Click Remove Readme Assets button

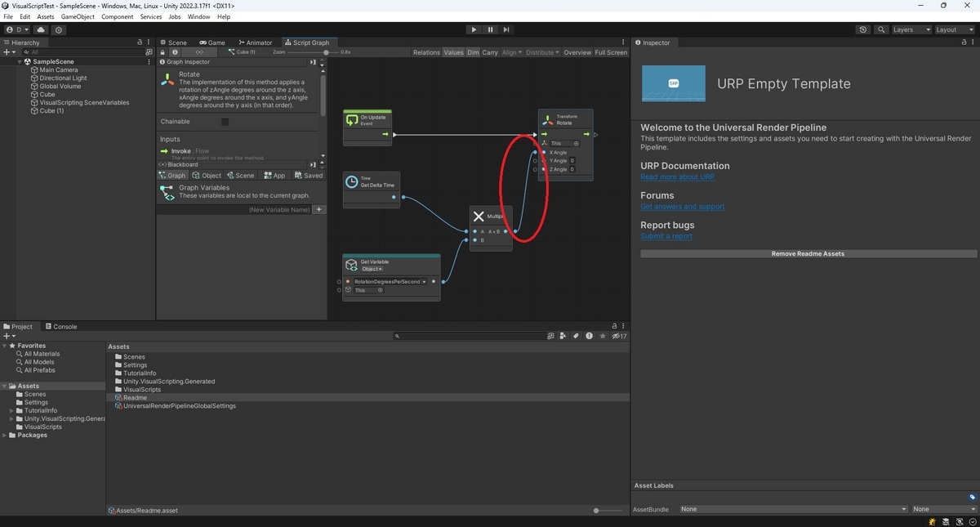pos(808,253)
